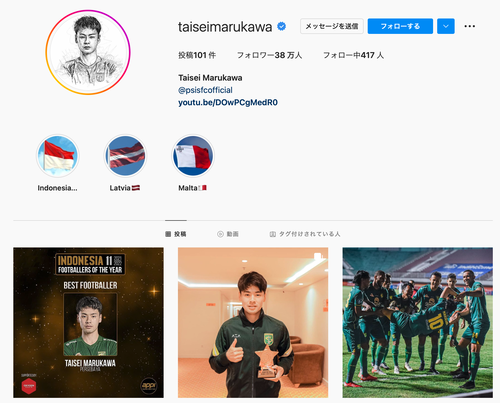Image resolution: width=500 pixels, height=403 pixels.
Task: Click the blue verified badge icon
Action: coord(282,26)
